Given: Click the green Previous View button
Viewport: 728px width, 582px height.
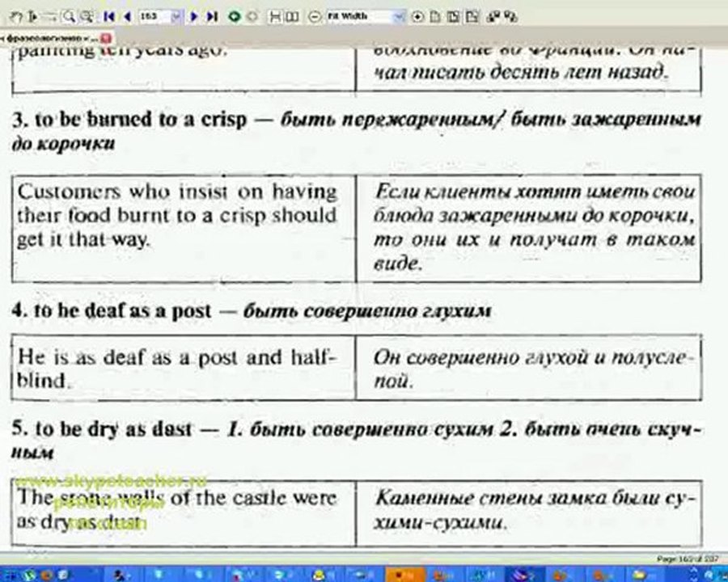Looking at the screenshot, I should point(235,17).
